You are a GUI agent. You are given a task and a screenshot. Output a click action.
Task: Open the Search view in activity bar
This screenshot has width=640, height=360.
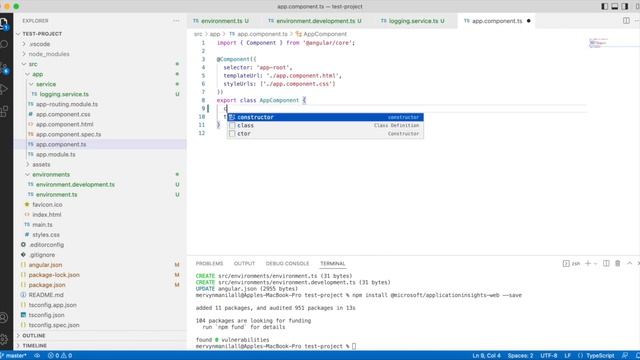[4, 44]
